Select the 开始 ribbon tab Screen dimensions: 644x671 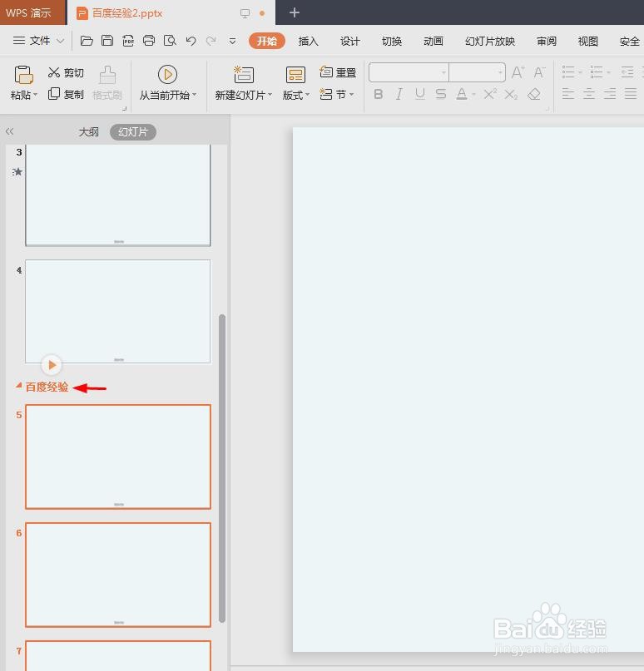click(267, 41)
